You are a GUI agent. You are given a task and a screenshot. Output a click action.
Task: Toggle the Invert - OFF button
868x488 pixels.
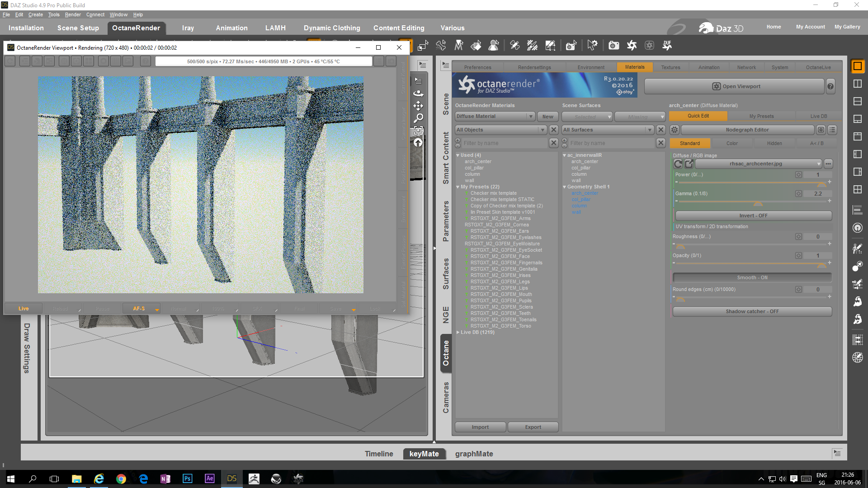(753, 216)
